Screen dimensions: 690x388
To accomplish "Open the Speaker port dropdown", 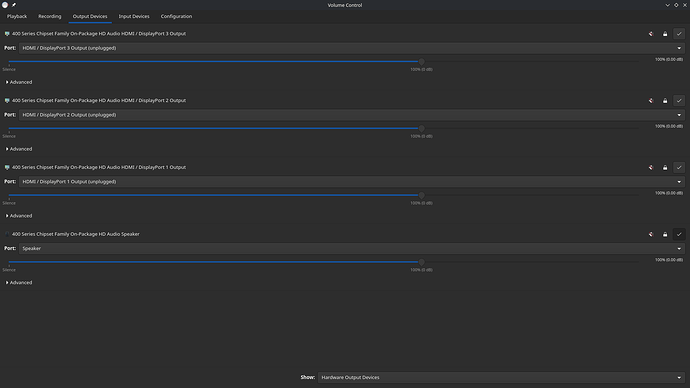I will point(352,249).
